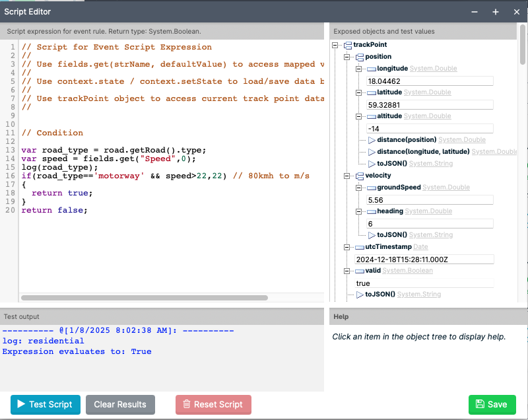Image resolution: width=528 pixels, height=420 pixels.
Task: Click 'return false;' on line 20
Action: [54, 210]
